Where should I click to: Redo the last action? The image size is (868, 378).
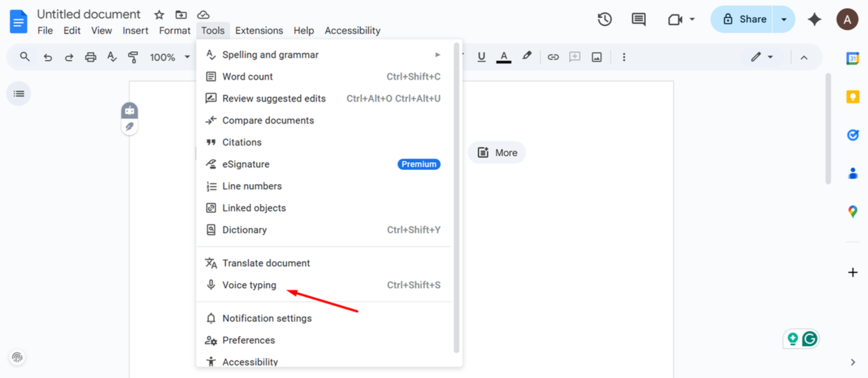click(x=69, y=57)
